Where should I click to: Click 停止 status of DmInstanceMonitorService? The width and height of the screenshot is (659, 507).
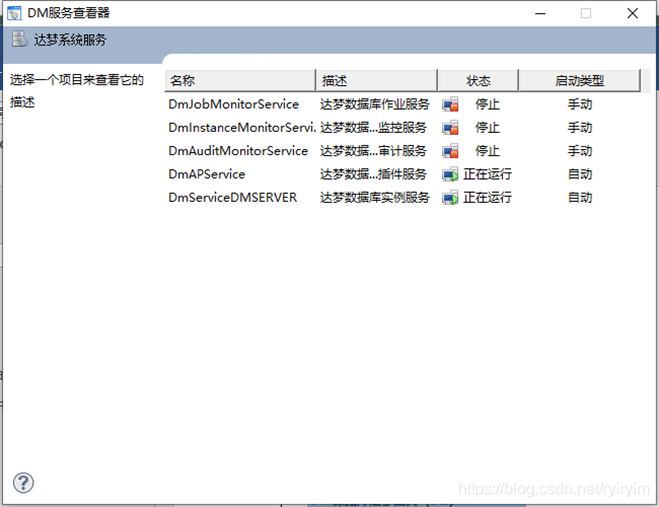[487, 127]
